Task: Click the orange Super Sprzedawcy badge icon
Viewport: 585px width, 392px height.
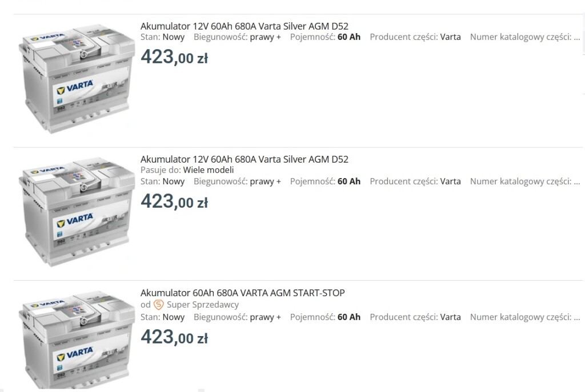Action: (x=159, y=305)
